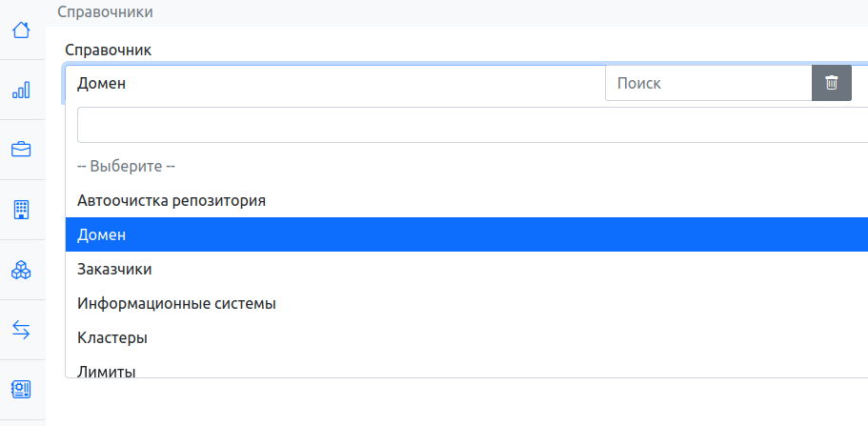
Task: Choose 'Автоочистка репозитория' from the list
Action: [172, 200]
